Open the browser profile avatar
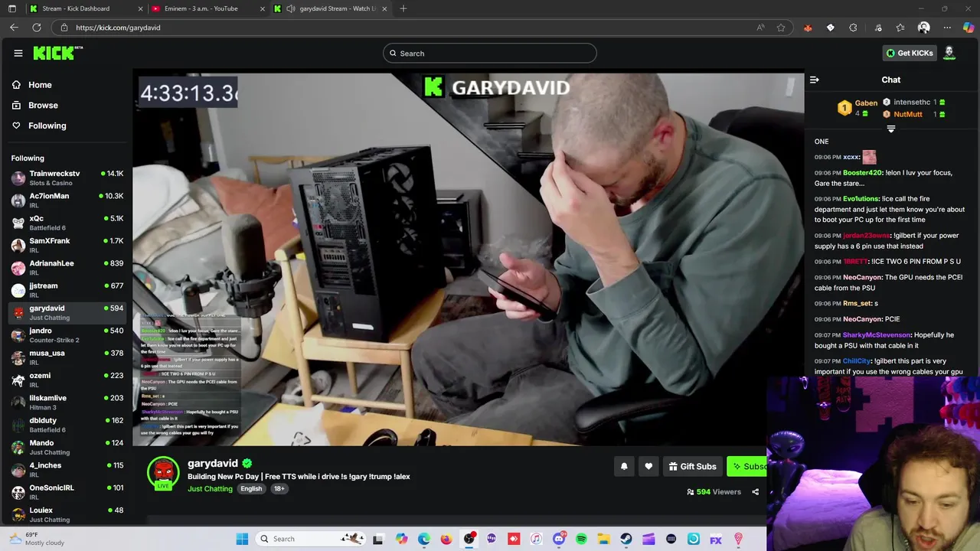The width and height of the screenshot is (980, 551). 923,28
